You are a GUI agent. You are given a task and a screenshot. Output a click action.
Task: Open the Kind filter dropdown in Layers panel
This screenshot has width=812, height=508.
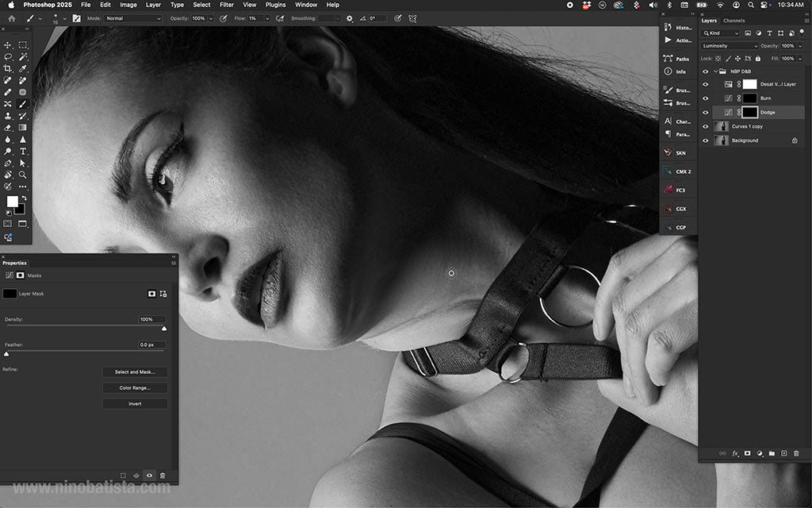pos(722,33)
